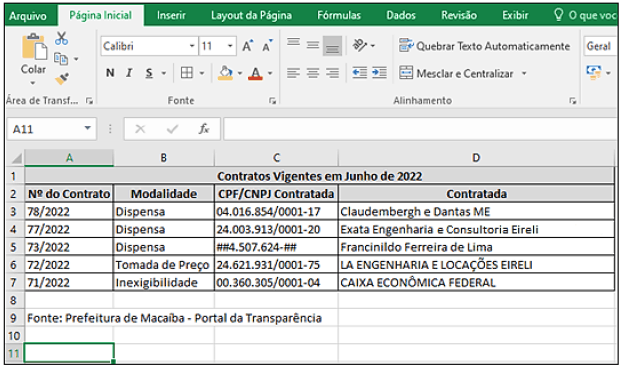The image size is (626, 370).
Task: Apply red font color A
Action: pyautogui.click(x=256, y=73)
